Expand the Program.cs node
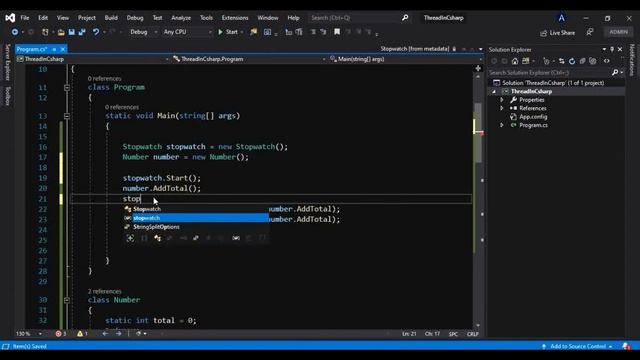The height and width of the screenshot is (360, 640). 502,125
